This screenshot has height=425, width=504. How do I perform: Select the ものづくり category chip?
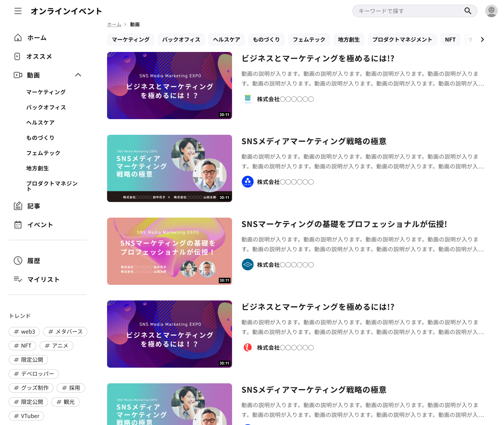coord(266,39)
